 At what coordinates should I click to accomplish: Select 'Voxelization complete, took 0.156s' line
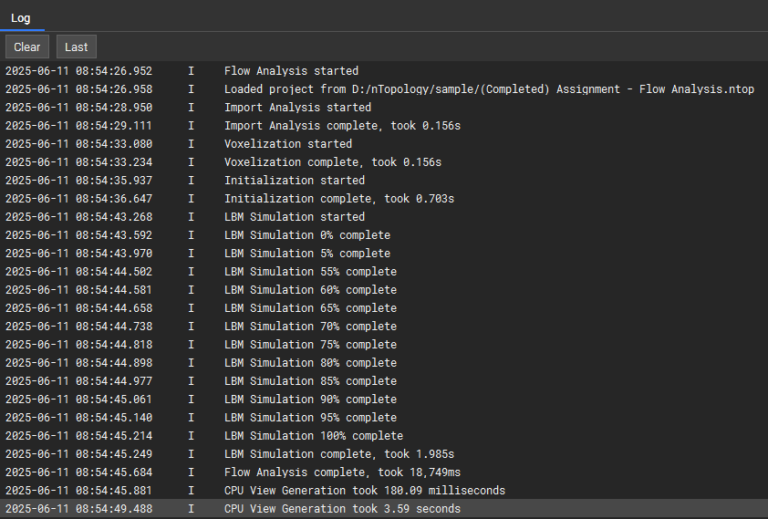332,162
